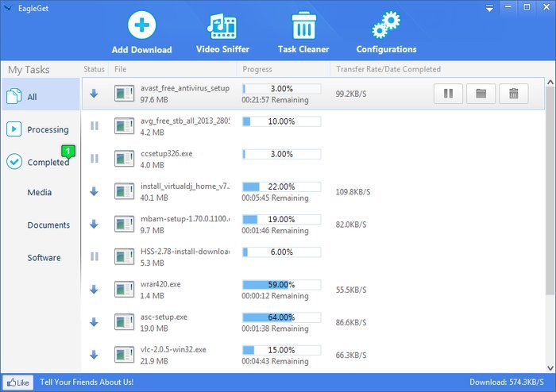Resume the paused ccsetup326.exe download

(x=95, y=159)
